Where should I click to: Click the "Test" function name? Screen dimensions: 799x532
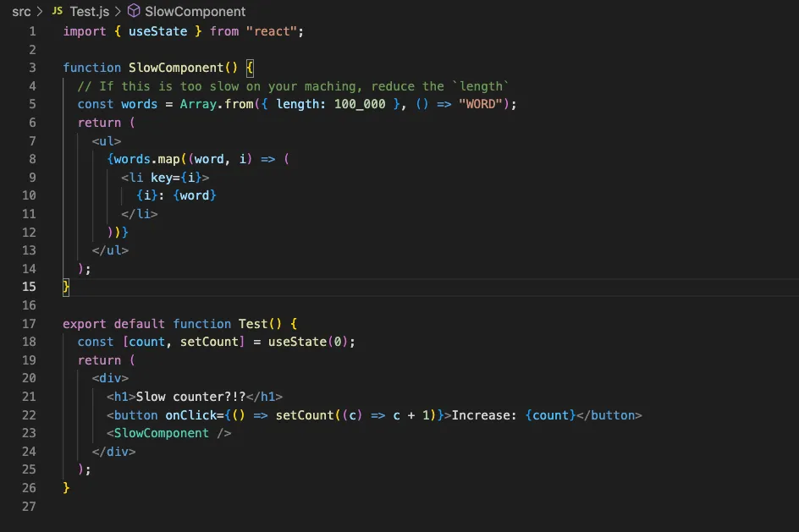click(x=253, y=324)
